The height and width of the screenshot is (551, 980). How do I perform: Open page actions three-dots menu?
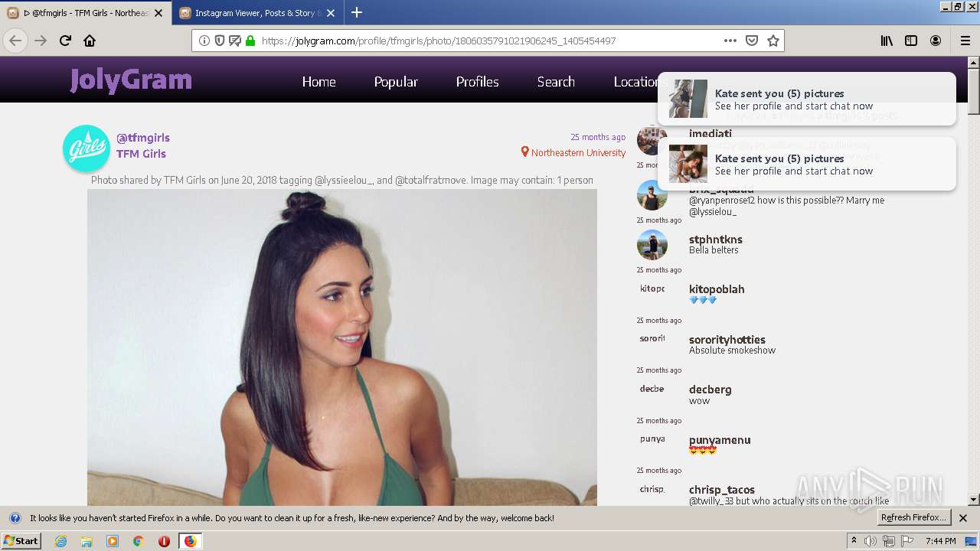point(730,41)
